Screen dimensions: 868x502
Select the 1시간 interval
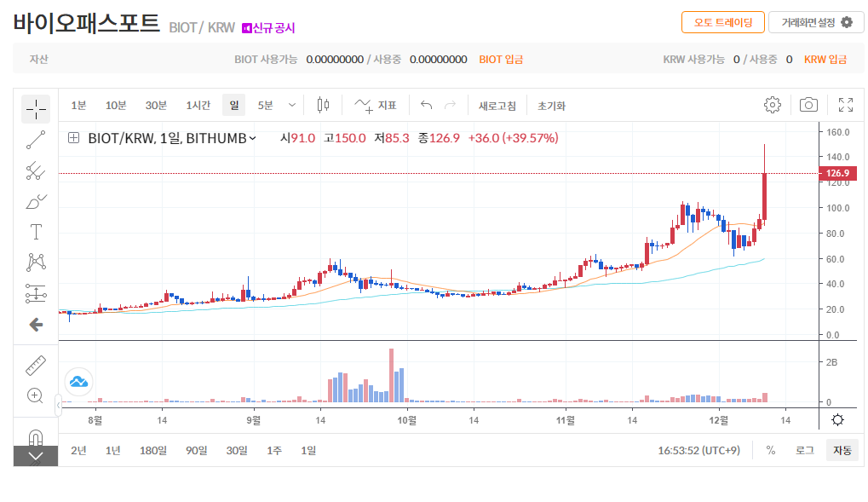(x=198, y=106)
